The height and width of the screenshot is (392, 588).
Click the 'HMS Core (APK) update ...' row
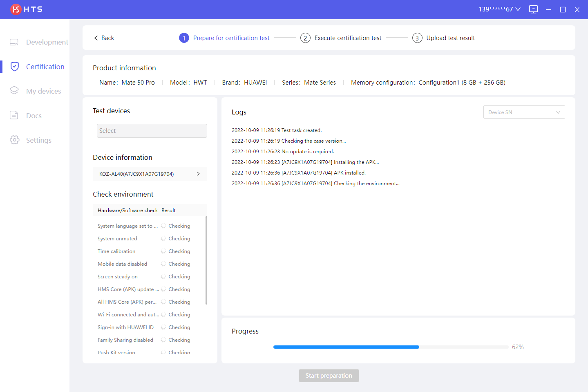[150, 289]
